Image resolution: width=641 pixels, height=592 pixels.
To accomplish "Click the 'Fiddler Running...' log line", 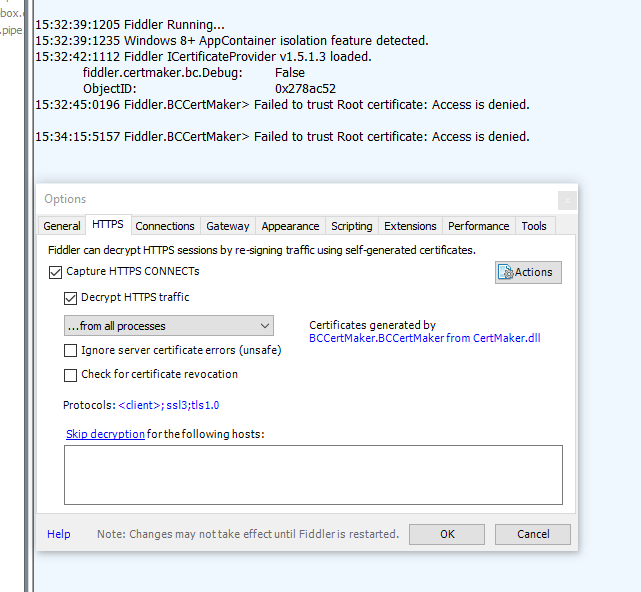I will coord(130,25).
